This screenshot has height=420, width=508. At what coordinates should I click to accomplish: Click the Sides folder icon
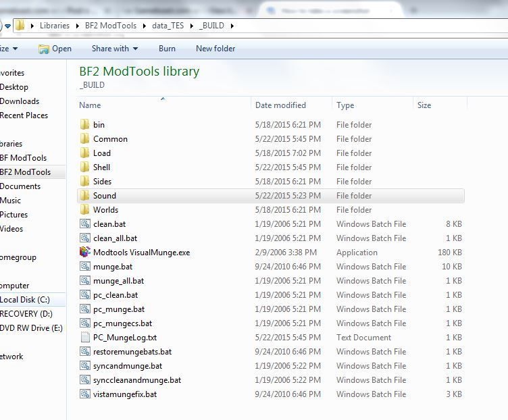coord(84,182)
